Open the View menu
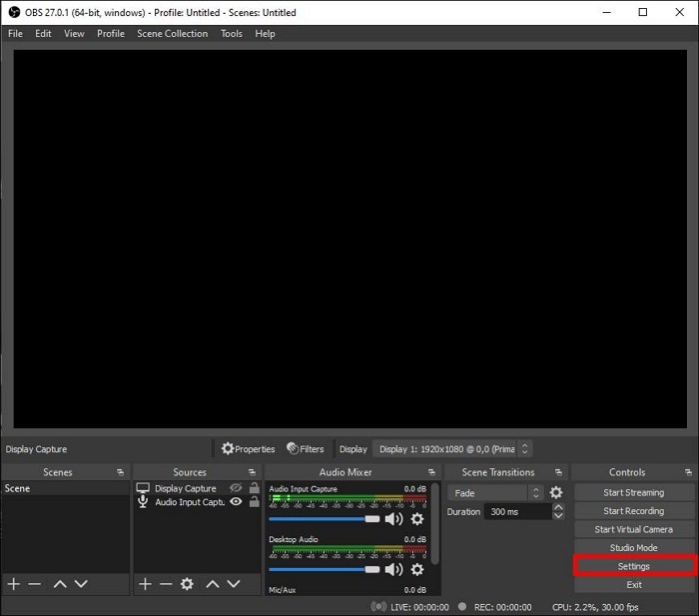This screenshot has width=699, height=616. point(74,33)
